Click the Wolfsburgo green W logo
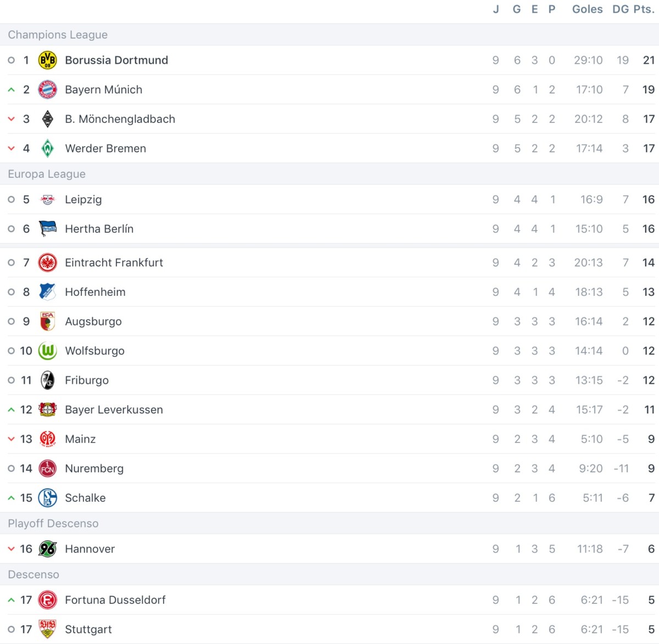Screen dimensions: 659x644 coord(48,351)
